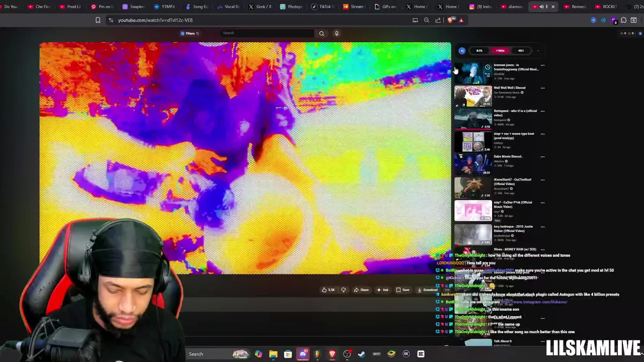Start voice search with the microphone icon
The height and width of the screenshot is (362, 644).
(x=337, y=33)
